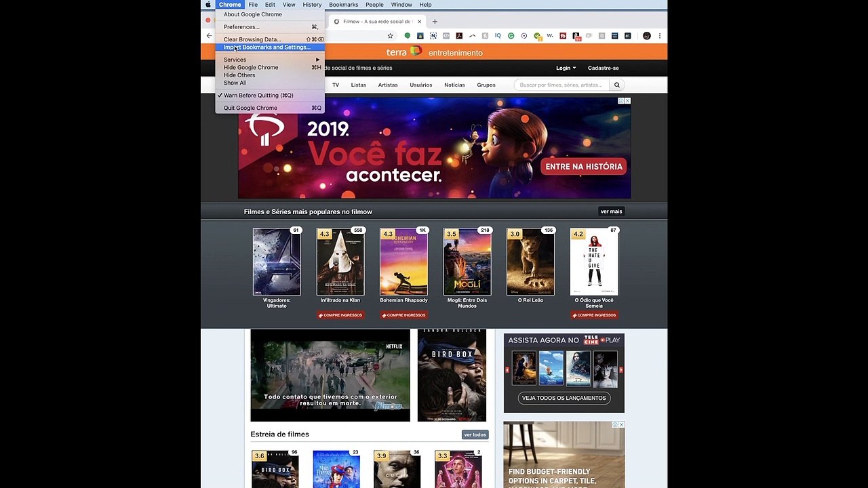Click the Amazon 'a' extension icon
The height and width of the screenshot is (488, 868).
tap(576, 36)
